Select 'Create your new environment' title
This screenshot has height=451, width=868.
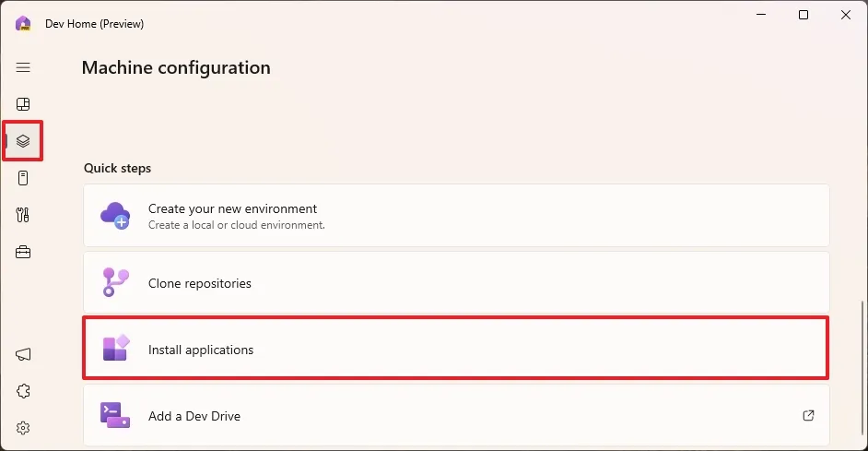[232, 208]
